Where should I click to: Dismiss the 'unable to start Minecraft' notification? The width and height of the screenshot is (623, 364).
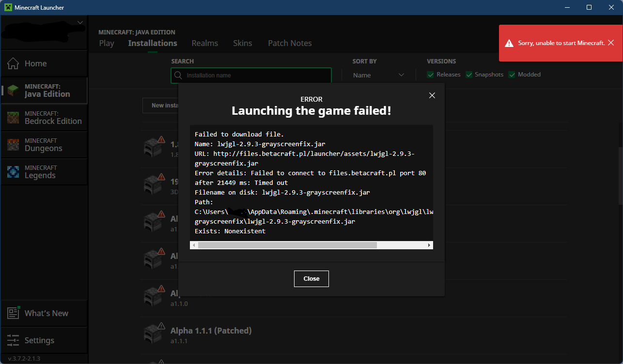[x=611, y=43]
